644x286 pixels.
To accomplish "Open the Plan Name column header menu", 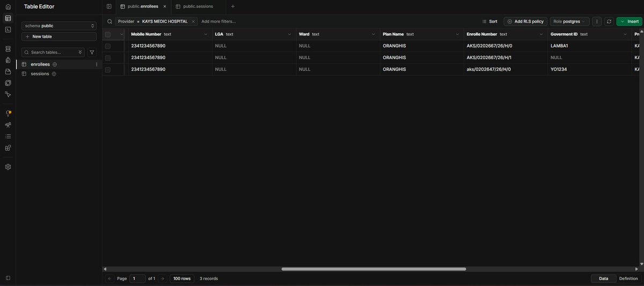I will pos(458,34).
